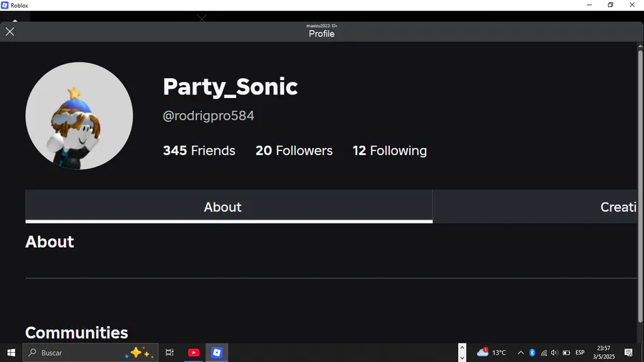Click the profile page vertical scrollbar

click(640, 186)
